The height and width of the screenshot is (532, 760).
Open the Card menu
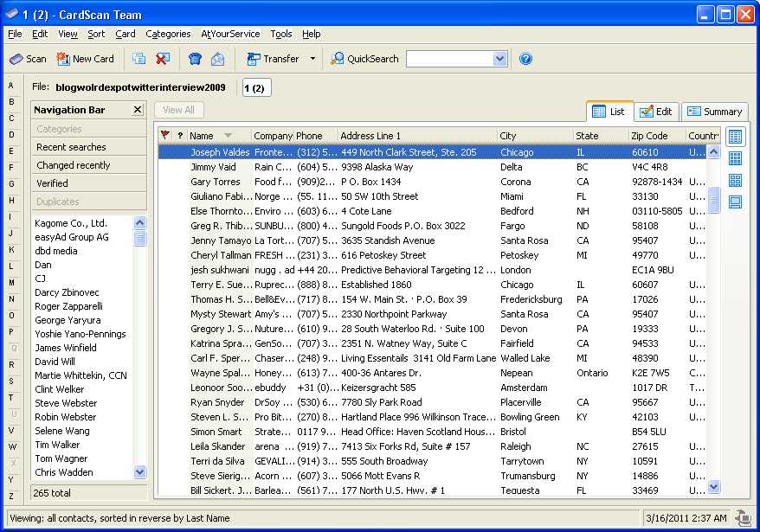pos(125,34)
